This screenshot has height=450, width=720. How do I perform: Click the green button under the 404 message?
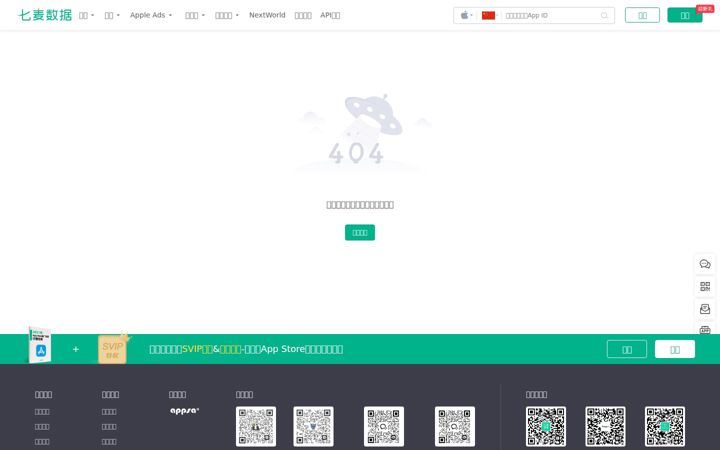[x=360, y=232]
